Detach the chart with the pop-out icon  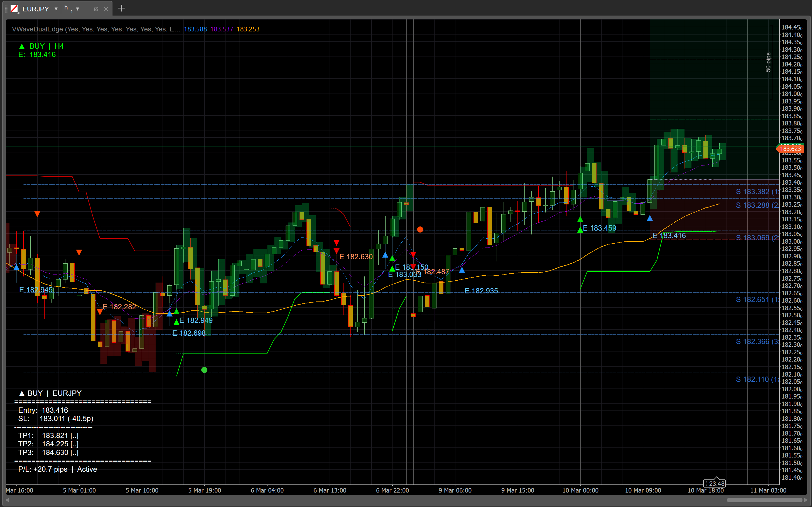pyautogui.click(x=96, y=9)
